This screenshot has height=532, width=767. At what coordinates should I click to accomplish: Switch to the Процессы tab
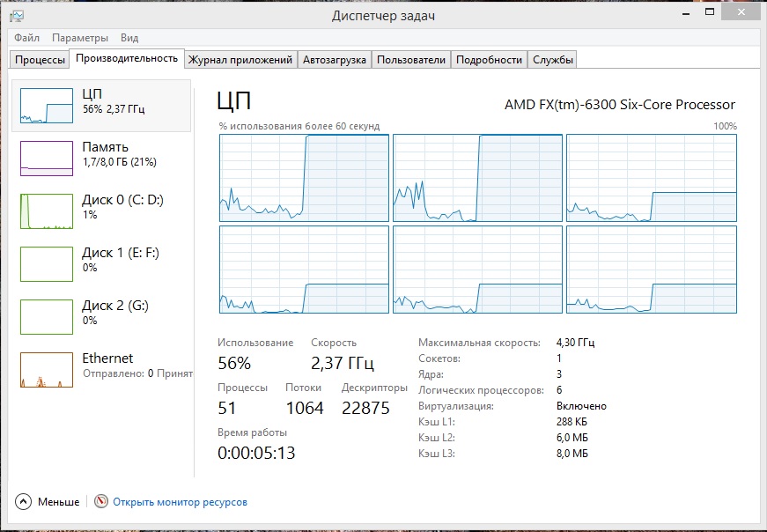pyautogui.click(x=40, y=60)
